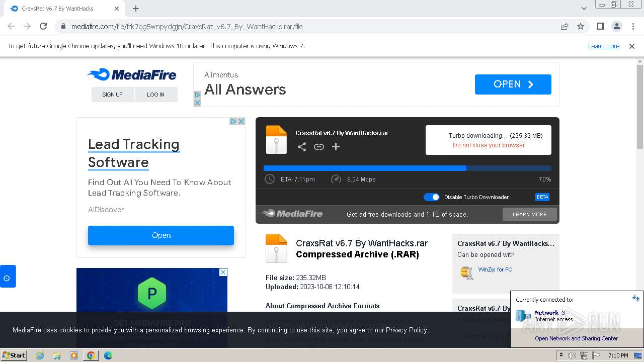Click the share-page icon in the address bar

565,26
